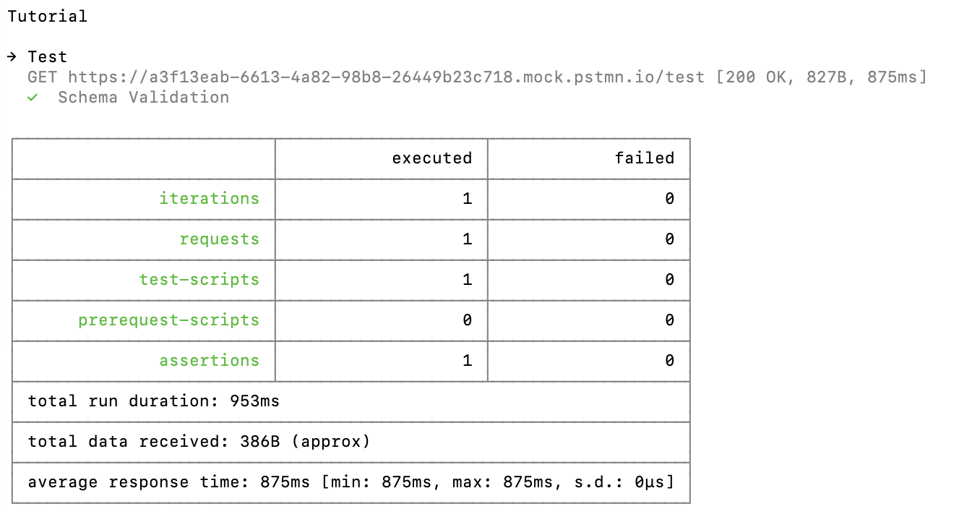Click the executed column header
Image resolution: width=980 pixels, height=509 pixels.
[431, 158]
